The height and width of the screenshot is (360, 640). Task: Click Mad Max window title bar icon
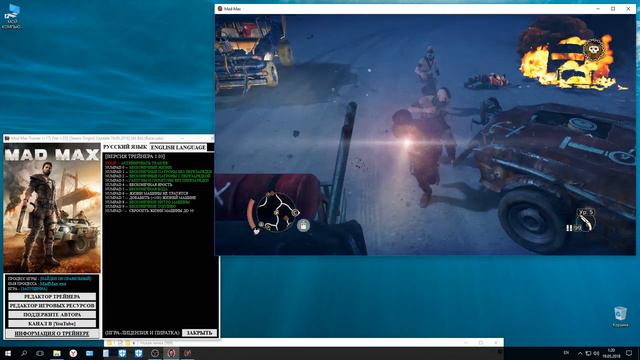220,9
